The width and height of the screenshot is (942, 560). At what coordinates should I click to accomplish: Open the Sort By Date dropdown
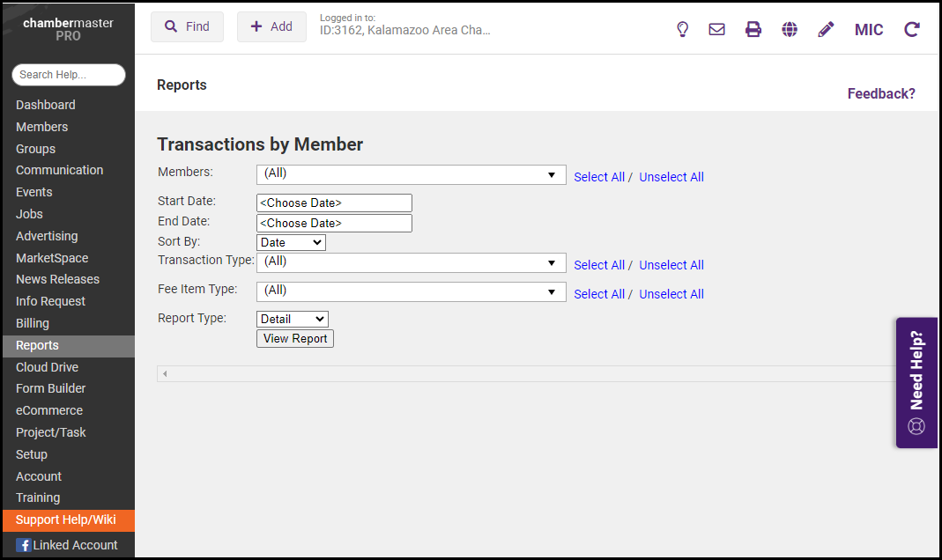pyautogui.click(x=291, y=242)
